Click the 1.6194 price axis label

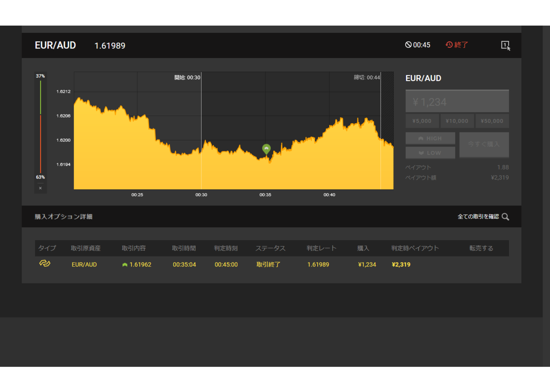tap(63, 164)
